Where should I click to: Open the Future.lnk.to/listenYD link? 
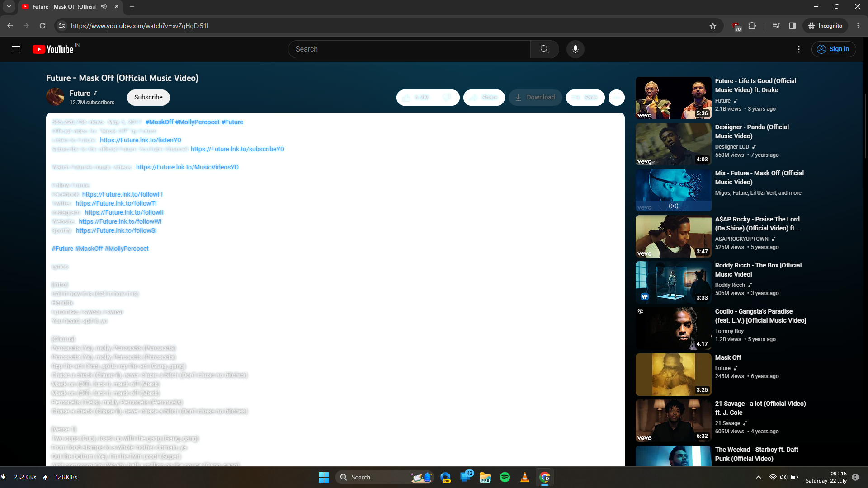click(140, 140)
